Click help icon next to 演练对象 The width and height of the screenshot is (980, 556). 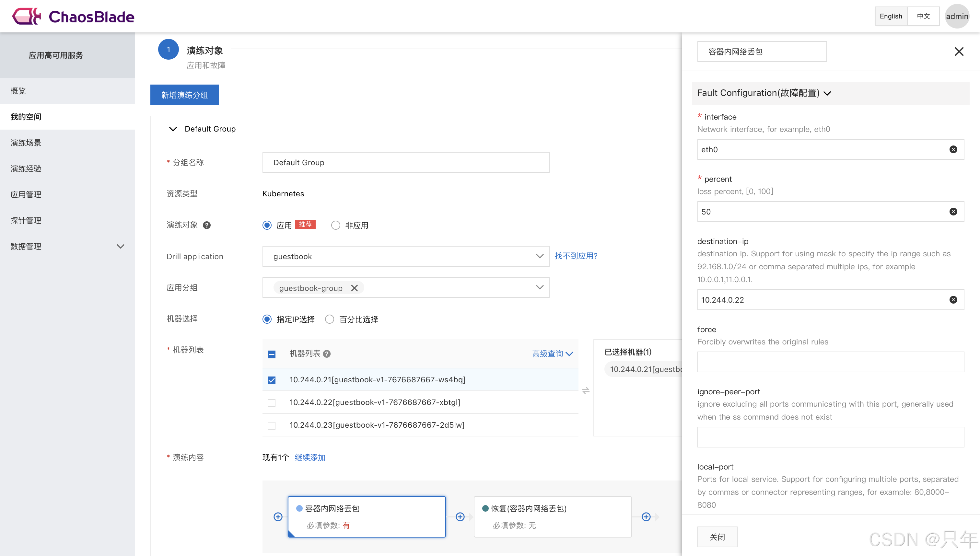pos(207,225)
